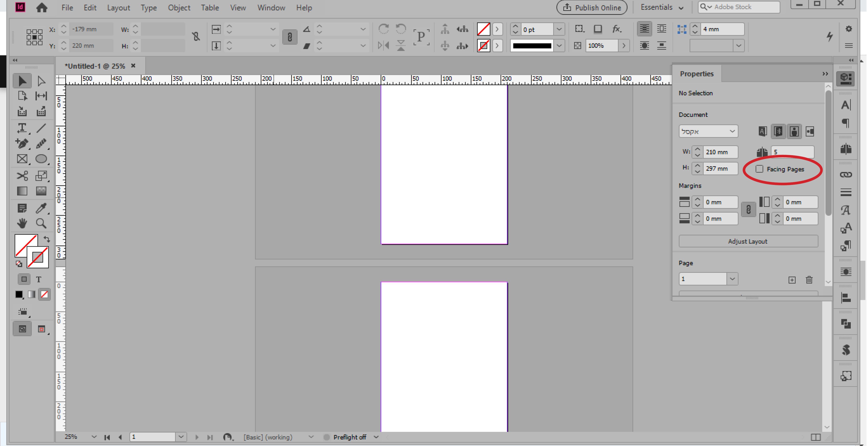Open the Layout menu
This screenshot has width=868, height=446.
pyautogui.click(x=118, y=7)
